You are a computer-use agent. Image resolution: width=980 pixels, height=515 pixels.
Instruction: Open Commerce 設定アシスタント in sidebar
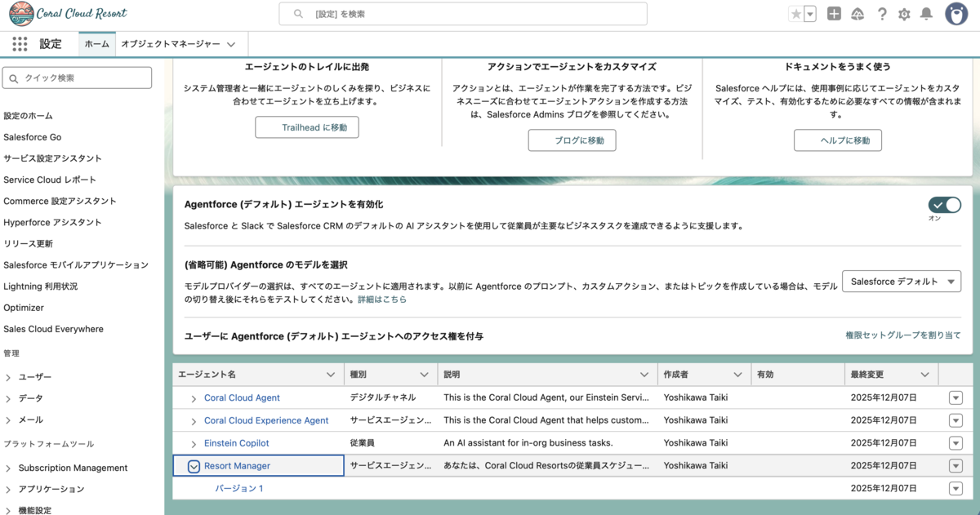[x=60, y=201]
